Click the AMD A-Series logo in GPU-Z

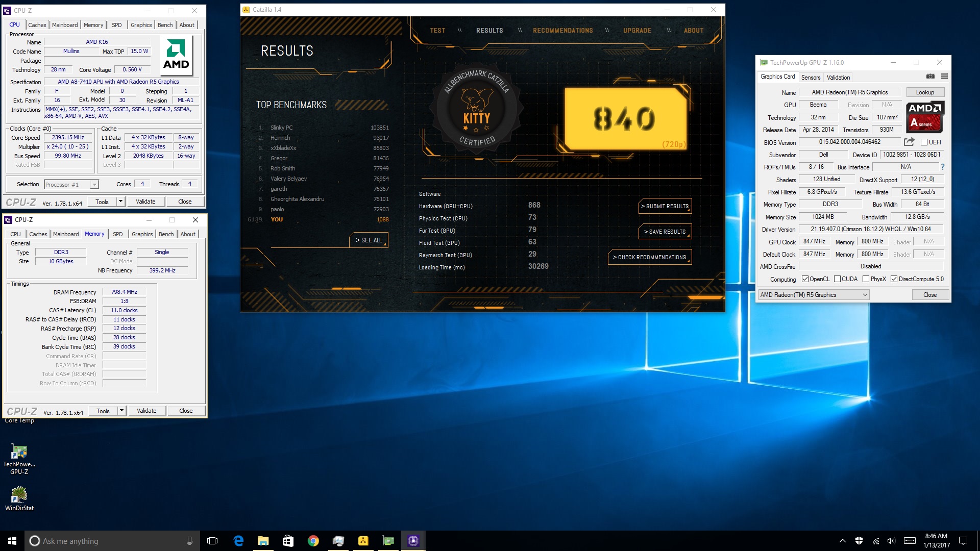[925, 117]
